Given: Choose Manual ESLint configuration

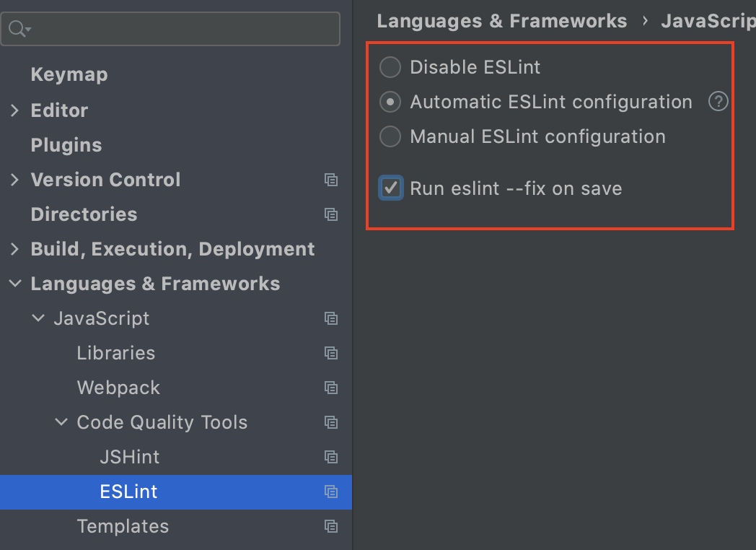Looking at the screenshot, I should coord(390,136).
